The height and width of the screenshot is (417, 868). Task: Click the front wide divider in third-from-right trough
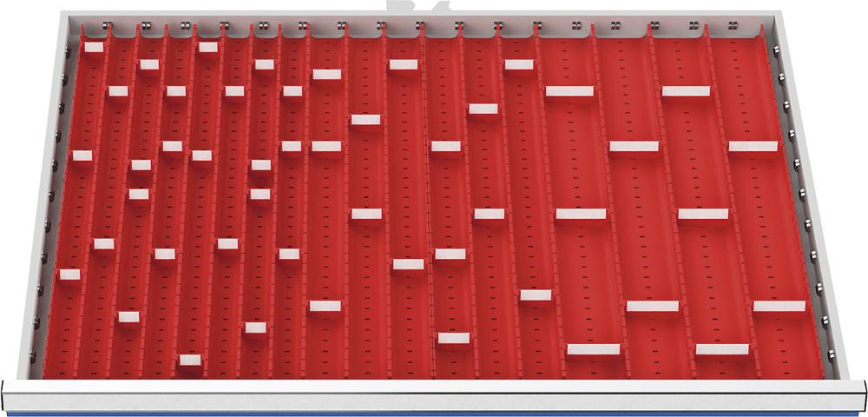point(652,306)
